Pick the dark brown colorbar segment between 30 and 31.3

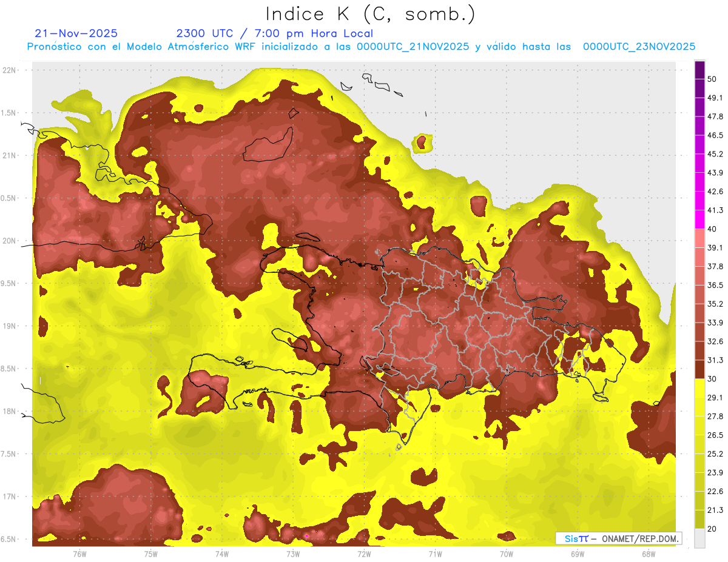(699, 369)
